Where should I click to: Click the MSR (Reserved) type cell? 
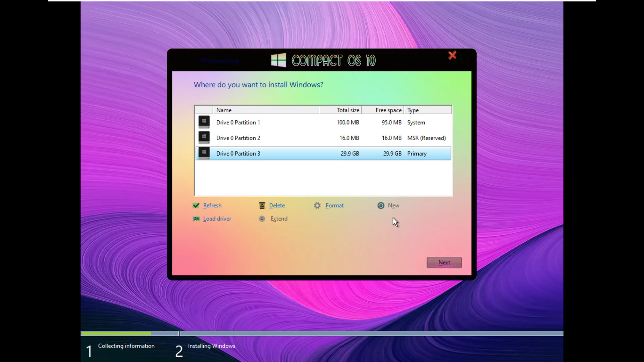(x=426, y=138)
